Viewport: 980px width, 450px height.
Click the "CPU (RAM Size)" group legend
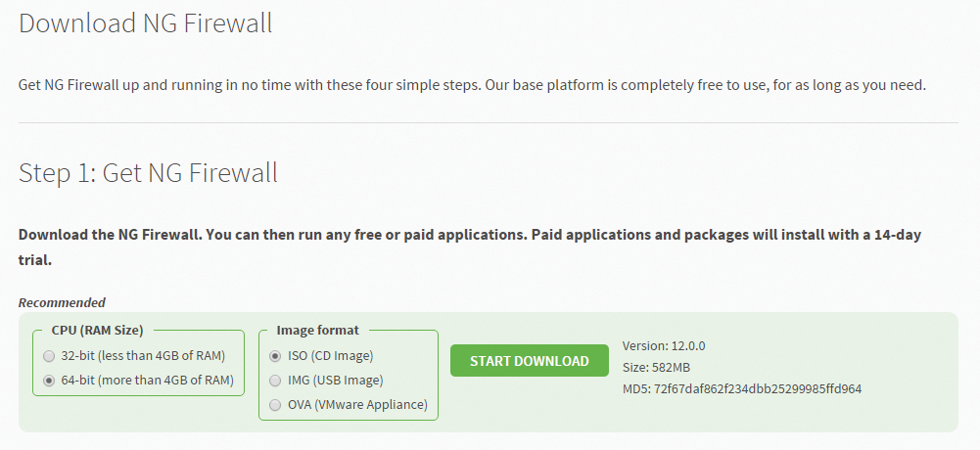pos(98,330)
